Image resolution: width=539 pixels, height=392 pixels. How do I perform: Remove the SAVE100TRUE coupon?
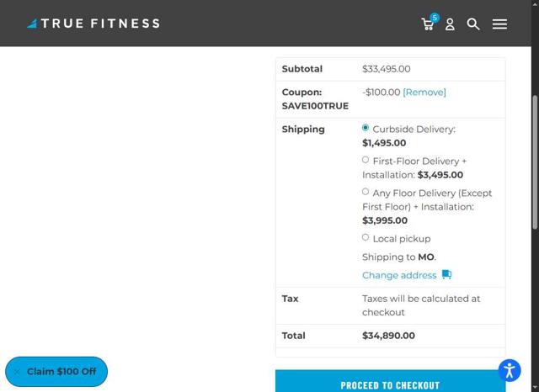pos(424,93)
